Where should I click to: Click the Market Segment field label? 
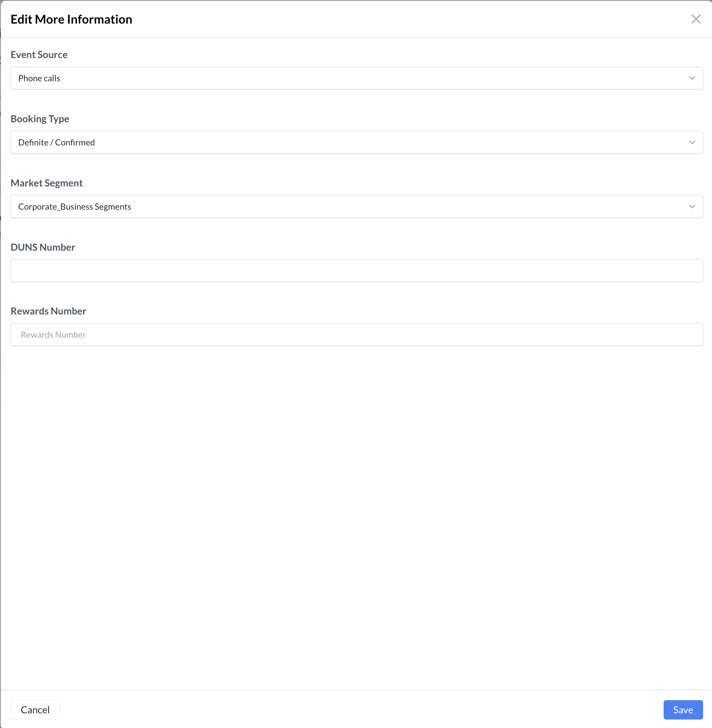[46, 183]
